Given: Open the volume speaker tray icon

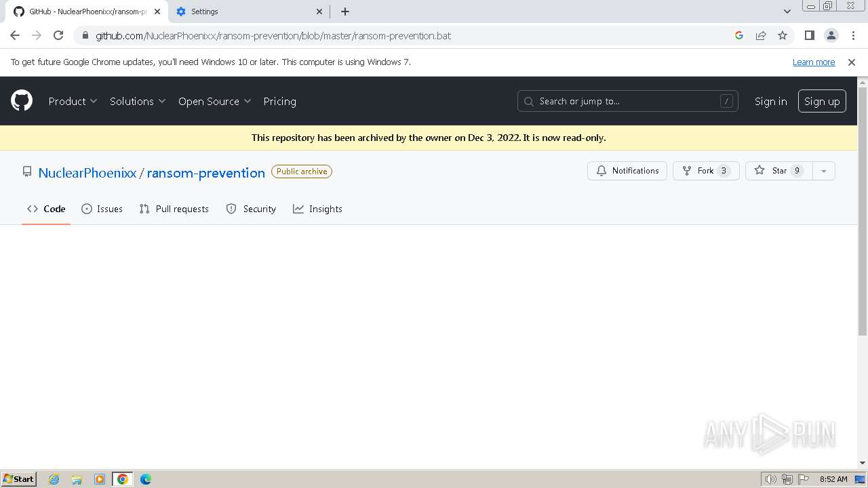Looking at the screenshot, I should click(770, 479).
